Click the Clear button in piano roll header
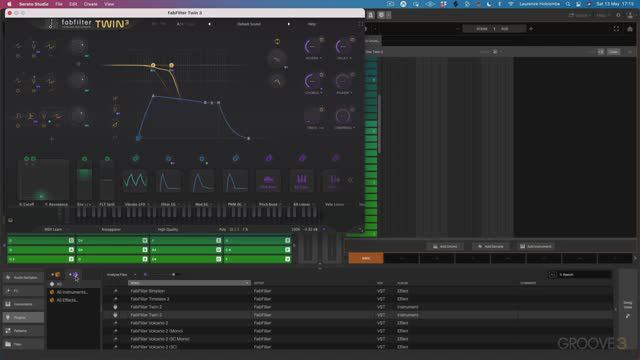This screenshot has height=360, width=640. (x=613, y=52)
